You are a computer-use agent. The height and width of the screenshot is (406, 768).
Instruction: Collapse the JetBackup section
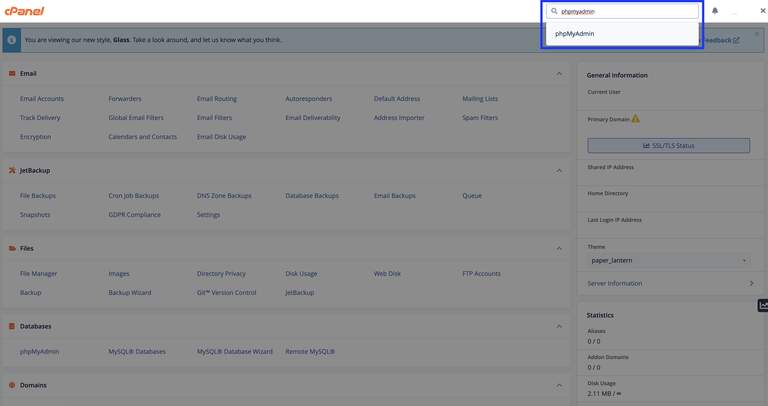(559, 171)
